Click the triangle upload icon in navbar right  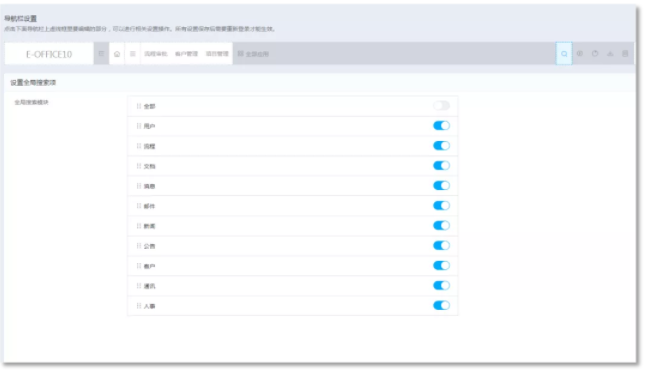pyautogui.click(x=610, y=54)
